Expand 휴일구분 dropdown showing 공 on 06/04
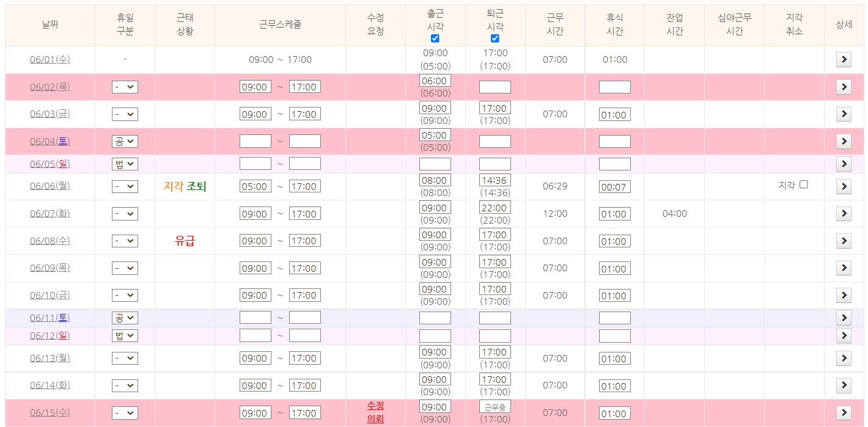 [x=125, y=141]
